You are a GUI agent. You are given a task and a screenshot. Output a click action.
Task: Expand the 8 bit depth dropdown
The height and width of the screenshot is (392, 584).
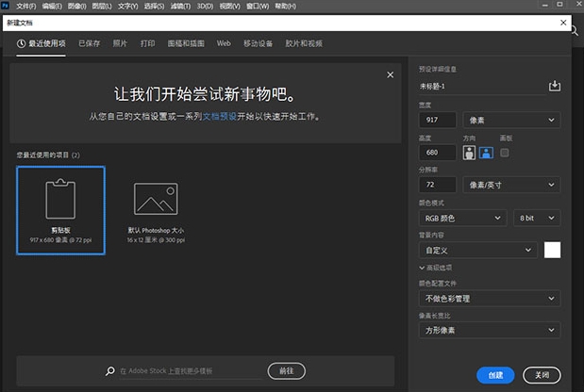538,218
